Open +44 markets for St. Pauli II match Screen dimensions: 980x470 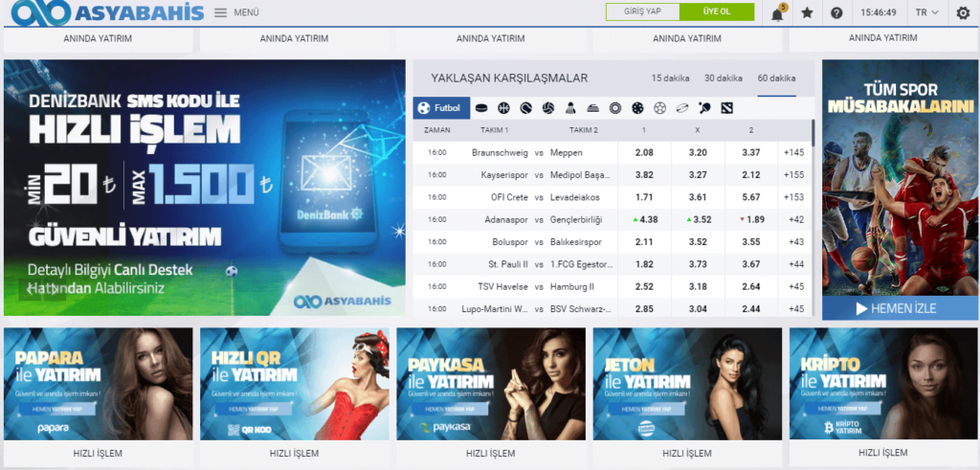pos(794,264)
